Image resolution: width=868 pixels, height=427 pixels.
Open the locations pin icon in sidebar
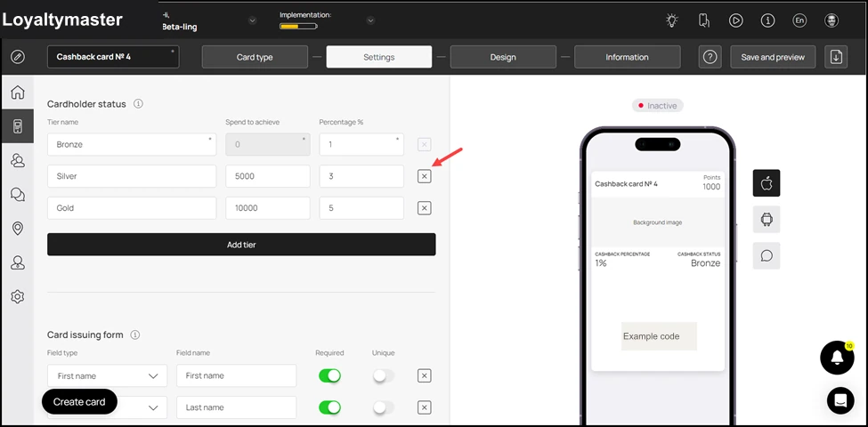(x=18, y=229)
